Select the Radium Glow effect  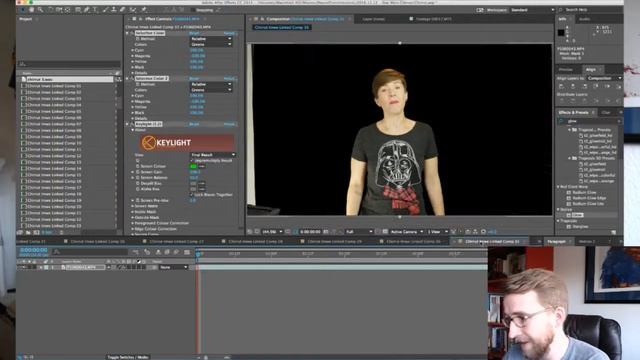pyautogui.click(x=584, y=192)
